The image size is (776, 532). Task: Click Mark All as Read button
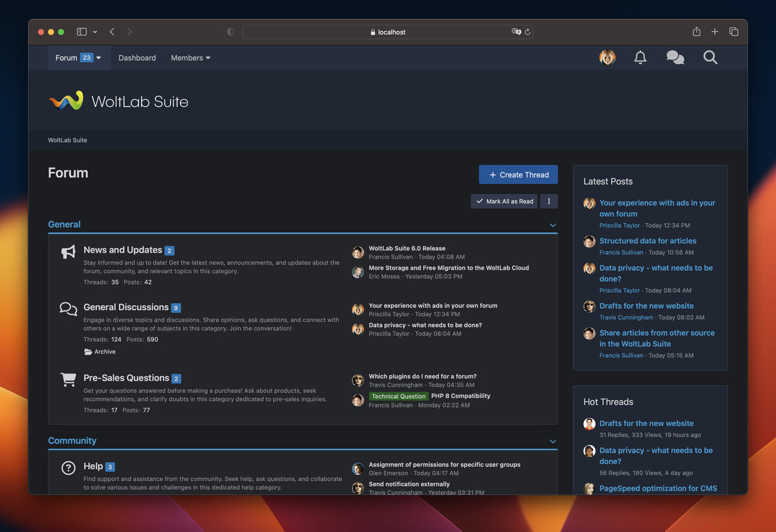[x=504, y=201]
